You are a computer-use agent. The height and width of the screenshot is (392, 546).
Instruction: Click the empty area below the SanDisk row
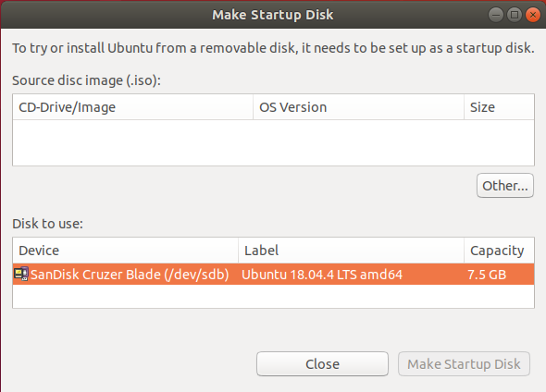[273, 296]
